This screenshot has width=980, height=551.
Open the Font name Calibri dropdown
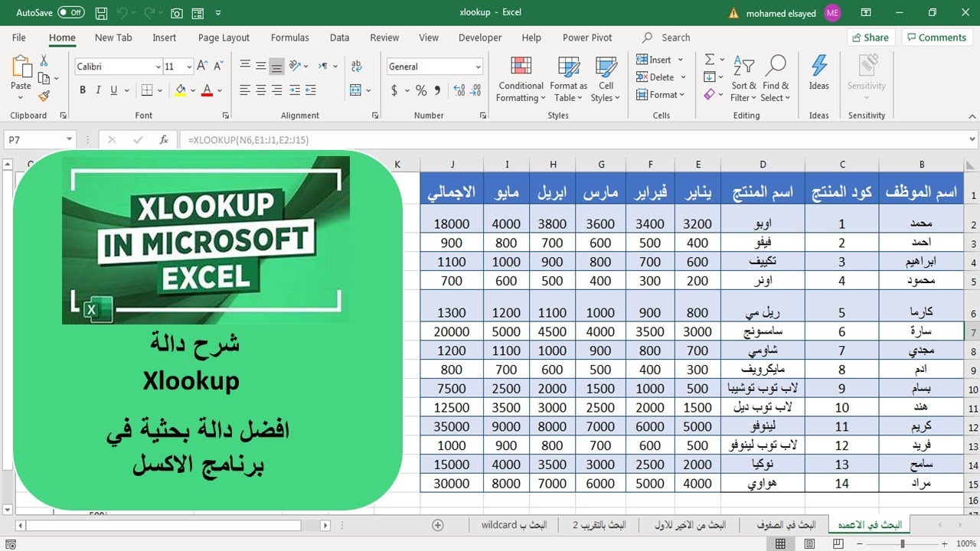158,67
